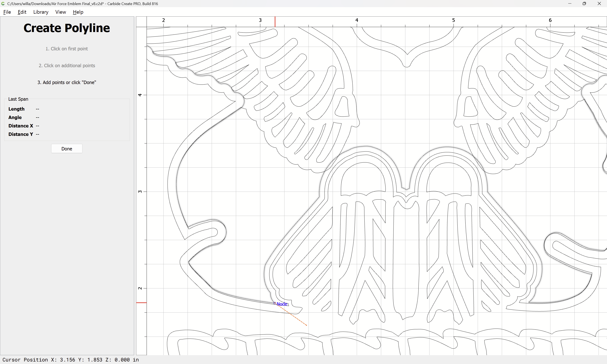Image resolution: width=607 pixels, height=364 pixels.
Task: Click the Carbide Create app icon in title bar
Action: 3,4
